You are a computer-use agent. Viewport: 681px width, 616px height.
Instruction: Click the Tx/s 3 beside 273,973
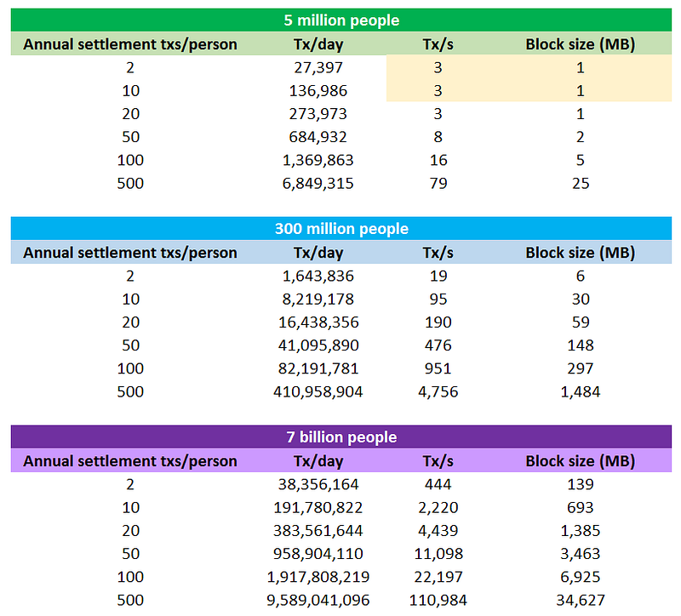pyautogui.click(x=438, y=114)
